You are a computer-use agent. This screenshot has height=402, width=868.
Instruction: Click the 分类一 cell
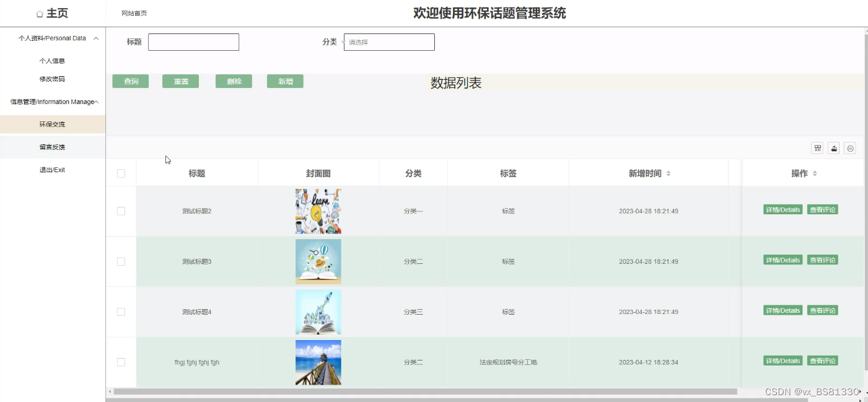pos(413,211)
